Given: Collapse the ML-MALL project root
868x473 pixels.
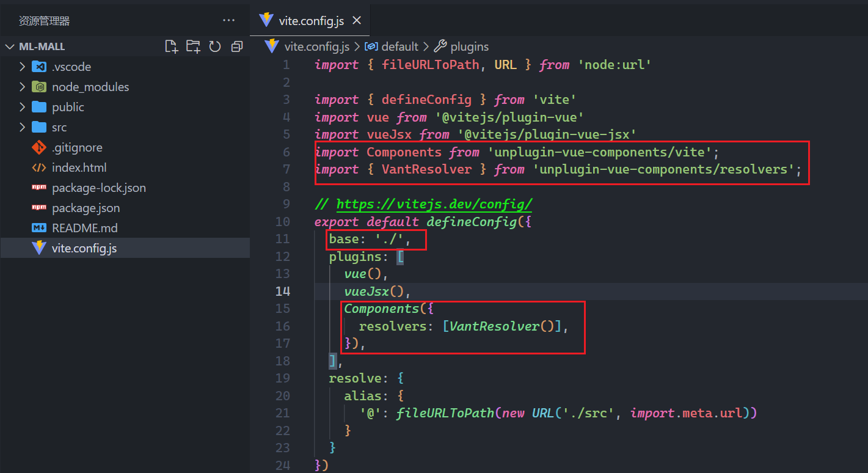Looking at the screenshot, I should [x=10, y=46].
